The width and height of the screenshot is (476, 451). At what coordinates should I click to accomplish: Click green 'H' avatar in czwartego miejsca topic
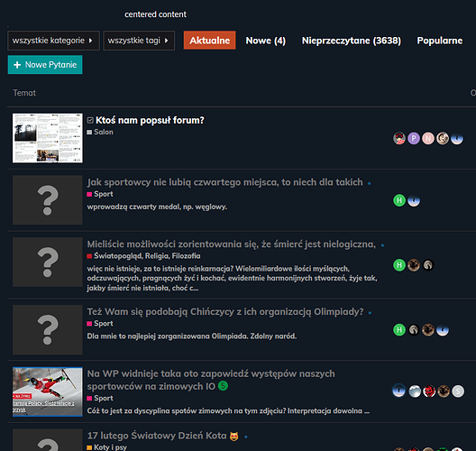[399, 200]
